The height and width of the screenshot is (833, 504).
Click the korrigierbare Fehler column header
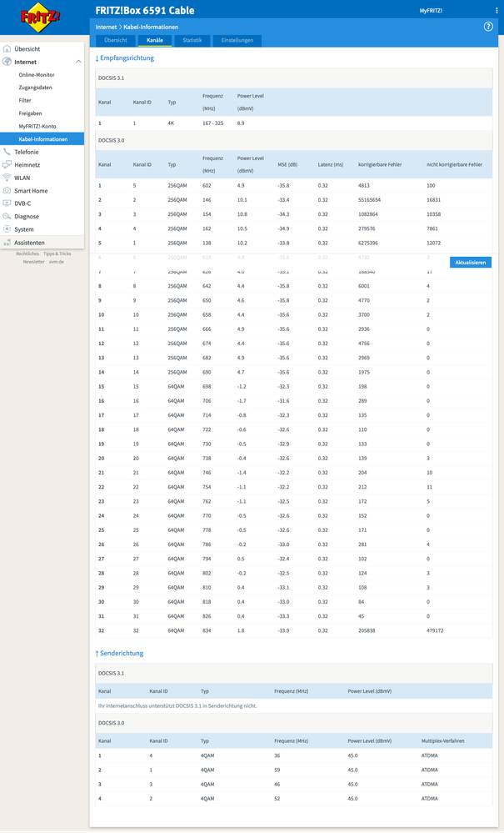point(380,165)
